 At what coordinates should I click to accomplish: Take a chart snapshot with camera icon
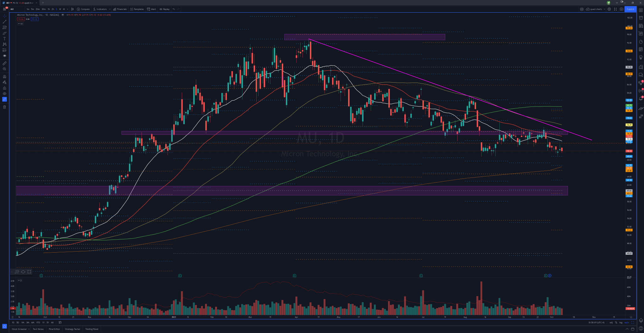(x=621, y=9)
